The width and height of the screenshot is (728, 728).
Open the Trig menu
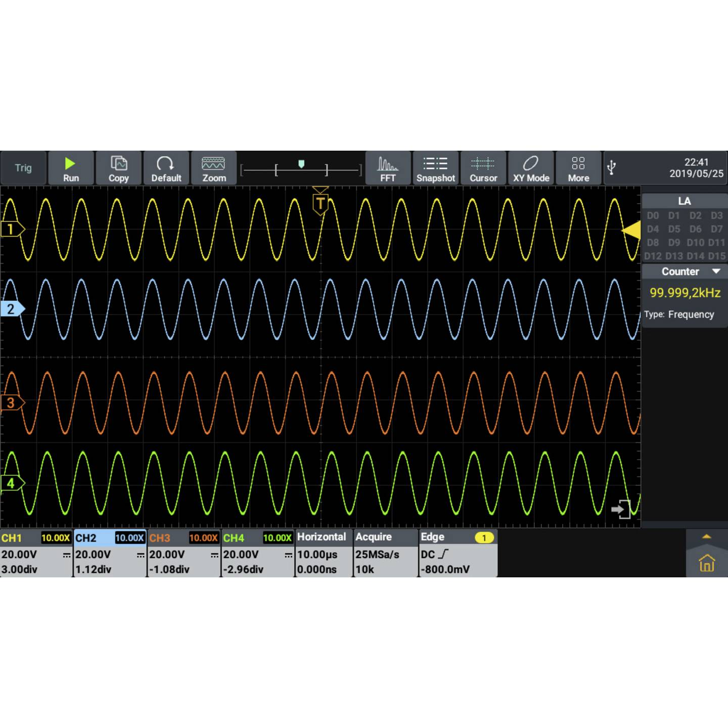[23, 168]
